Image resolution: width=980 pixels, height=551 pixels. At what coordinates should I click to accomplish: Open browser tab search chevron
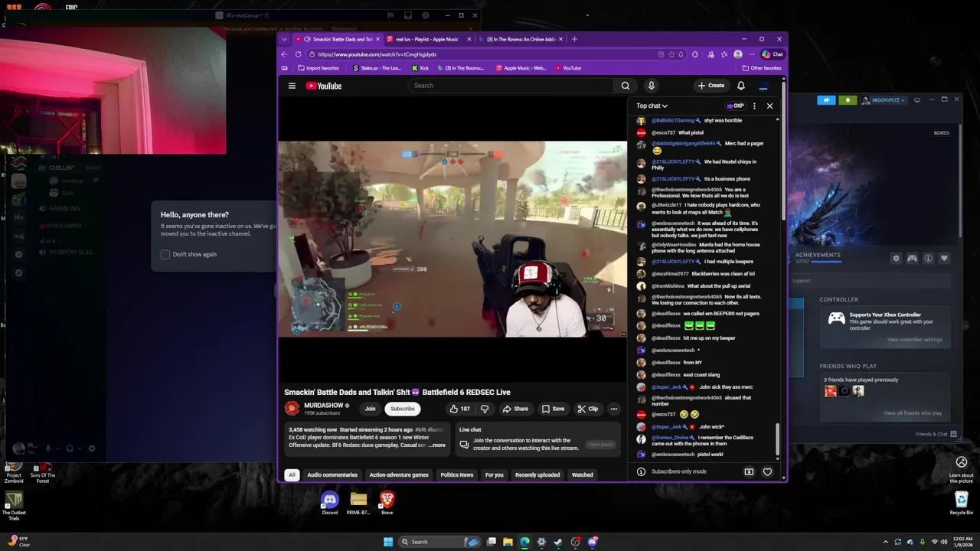(285, 39)
